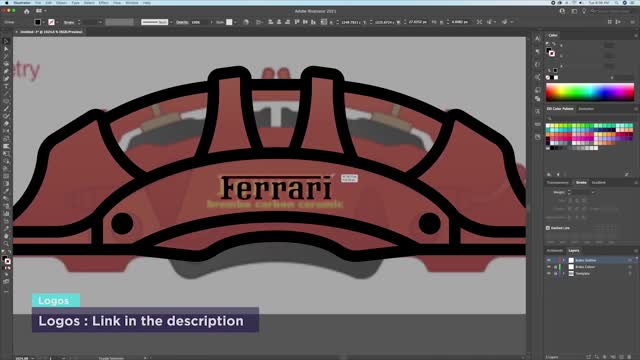The height and width of the screenshot is (360, 640).
Task: Open the Effect menu
Action: coord(104,2)
